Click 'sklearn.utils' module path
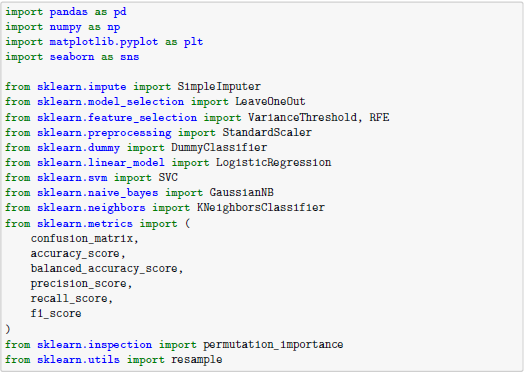This screenshot has width=525, height=372. [x=78, y=360]
